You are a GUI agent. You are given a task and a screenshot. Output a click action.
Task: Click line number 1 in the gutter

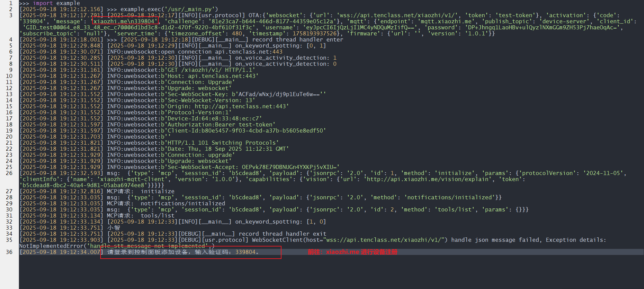(x=10, y=3)
